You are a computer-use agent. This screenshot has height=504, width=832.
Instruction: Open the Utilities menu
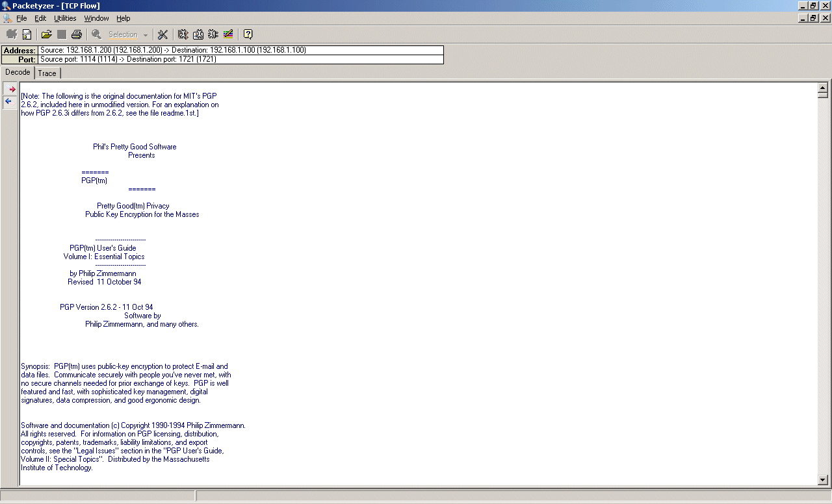click(65, 18)
